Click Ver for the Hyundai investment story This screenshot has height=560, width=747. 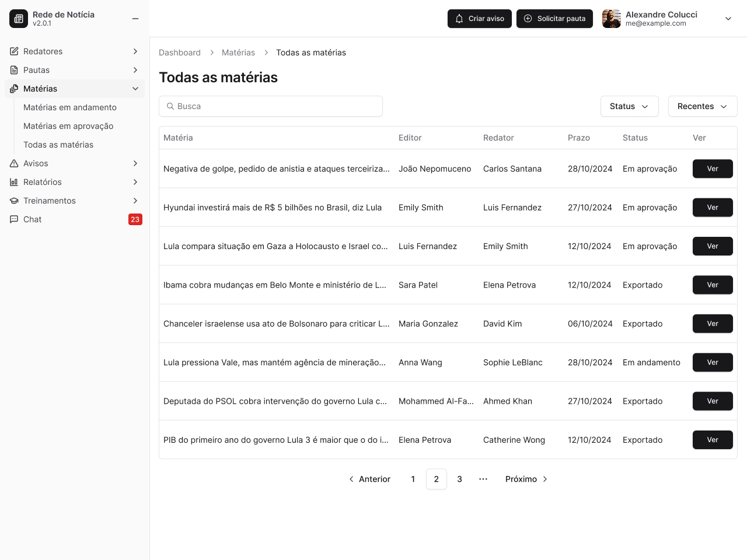click(x=712, y=207)
